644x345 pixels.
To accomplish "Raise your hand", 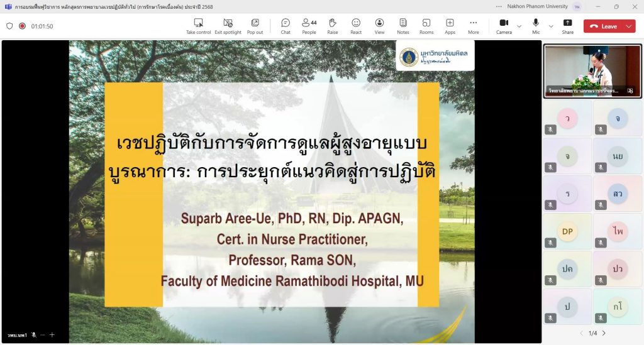I will (333, 26).
